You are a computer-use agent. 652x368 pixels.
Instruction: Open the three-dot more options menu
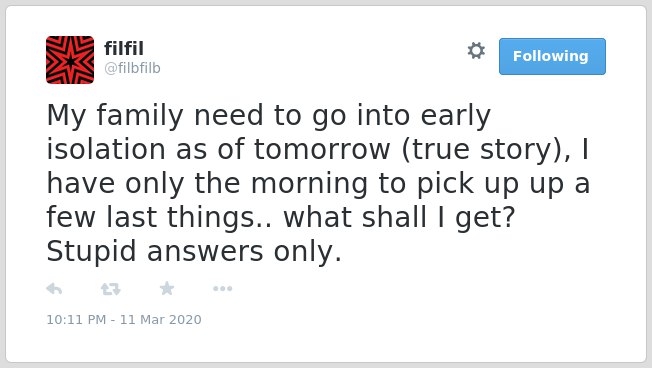(222, 288)
